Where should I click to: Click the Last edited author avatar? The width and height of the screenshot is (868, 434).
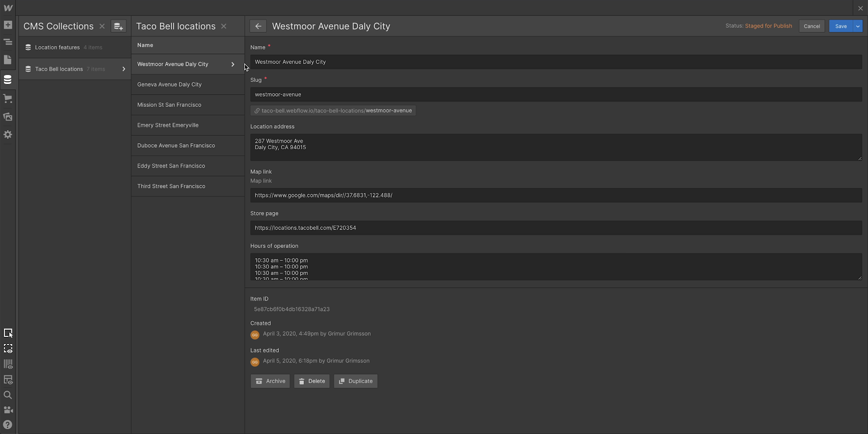[x=255, y=362]
